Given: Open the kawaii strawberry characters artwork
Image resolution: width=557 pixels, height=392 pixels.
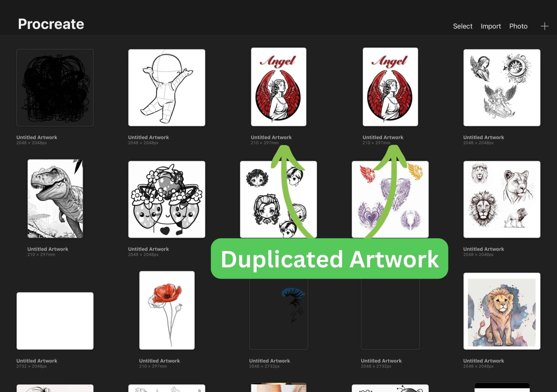Looking at the screenshot, I should point(167,199).
